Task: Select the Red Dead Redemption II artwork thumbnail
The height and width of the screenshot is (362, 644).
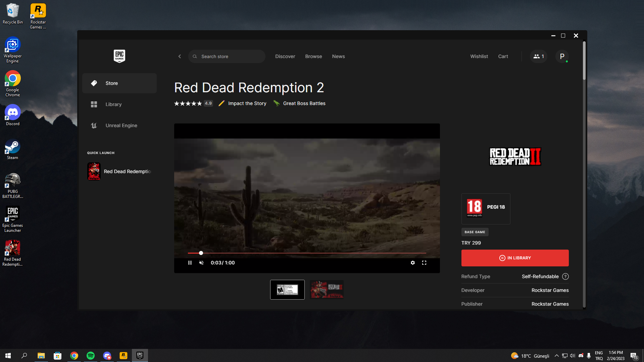Action: point(327,290)
